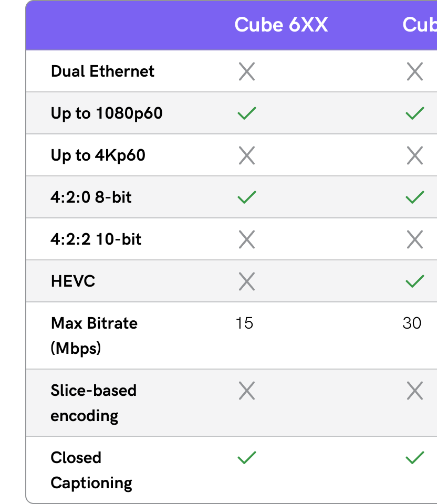Click the 30 Mbps value in second column
437x504 pixels.
(x=412, y=323)
